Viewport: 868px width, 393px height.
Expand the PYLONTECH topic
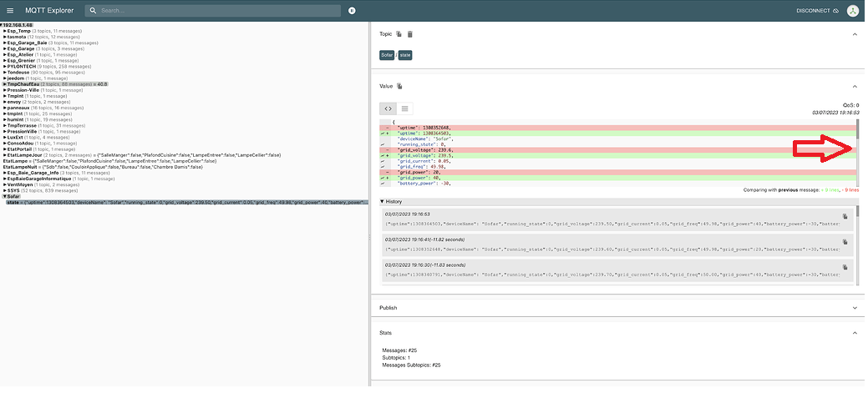coord(5,66)
